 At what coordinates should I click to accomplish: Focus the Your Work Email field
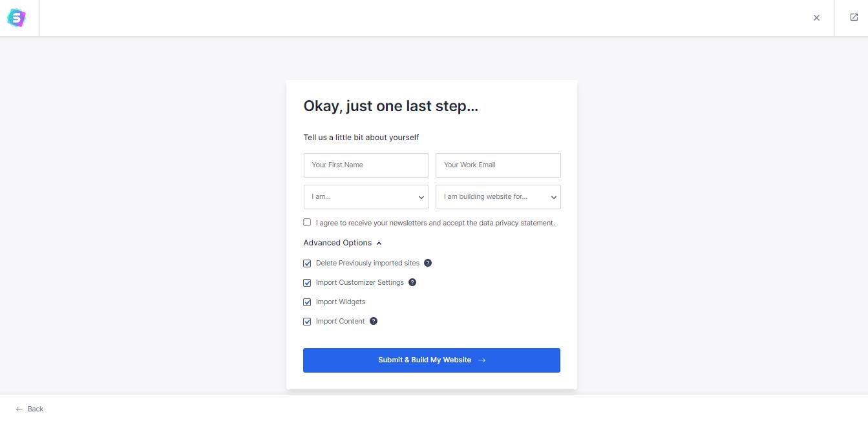498,165
